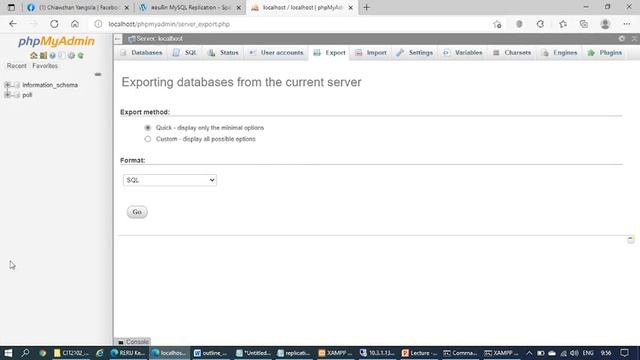Open the Plugins tab

(x=605, y=53)
